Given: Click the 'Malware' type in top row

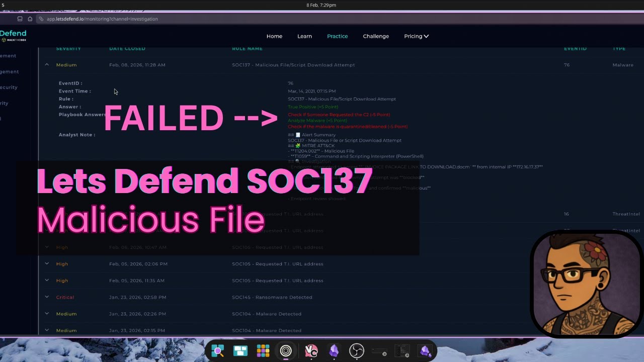Looking at the screenshot, I should [x=623, y=65].
